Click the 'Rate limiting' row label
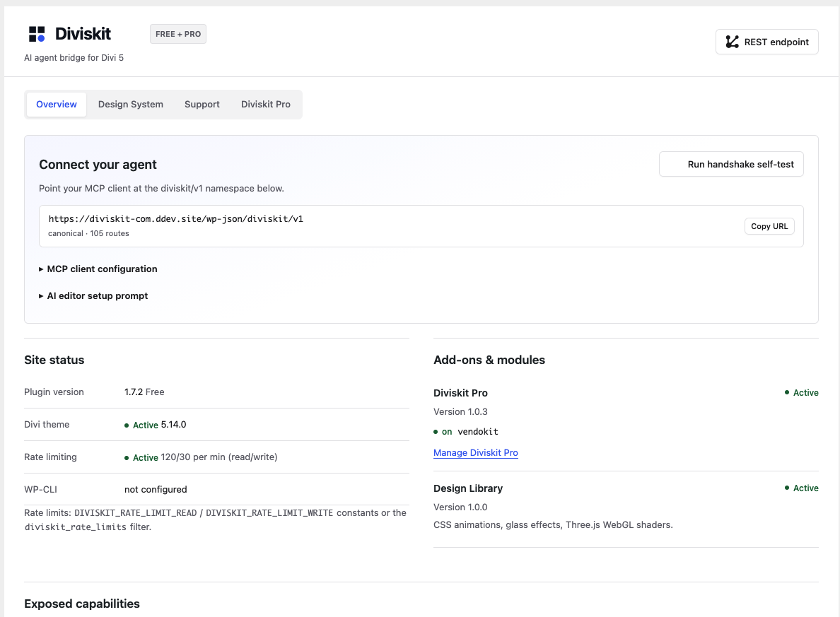 pos(50,457)
